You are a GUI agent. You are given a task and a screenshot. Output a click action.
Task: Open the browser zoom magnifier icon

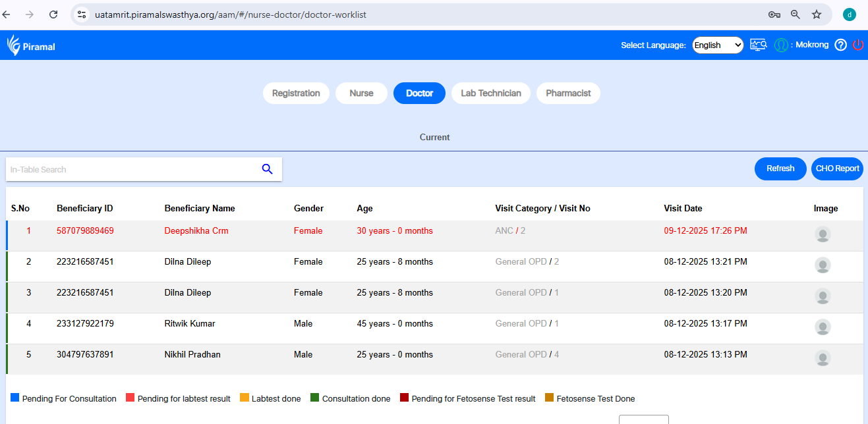796,14
